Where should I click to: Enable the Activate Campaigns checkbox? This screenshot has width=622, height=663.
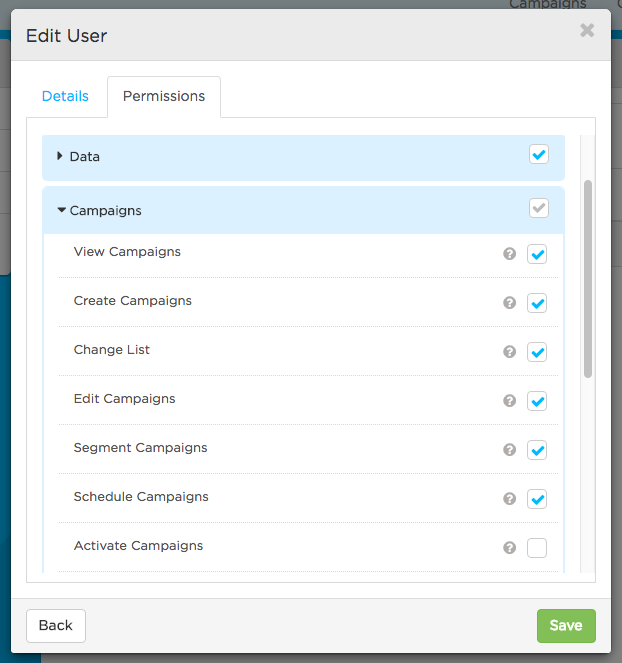click(x=537, y=548)
